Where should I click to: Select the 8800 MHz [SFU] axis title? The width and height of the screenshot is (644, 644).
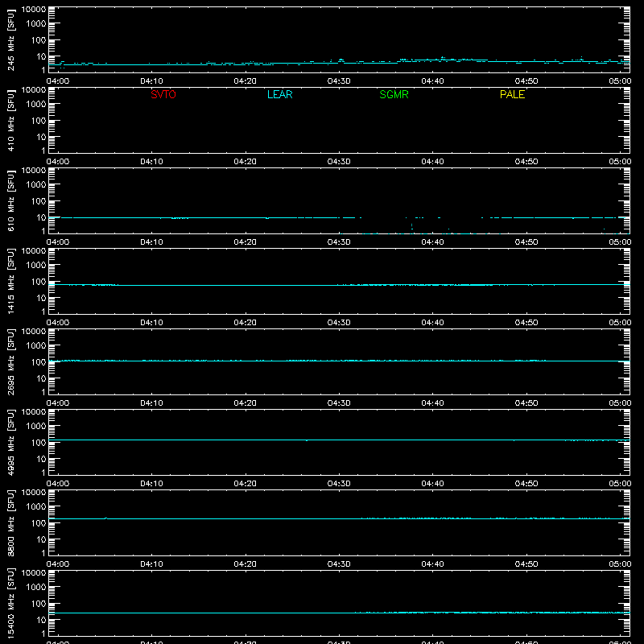10,522
